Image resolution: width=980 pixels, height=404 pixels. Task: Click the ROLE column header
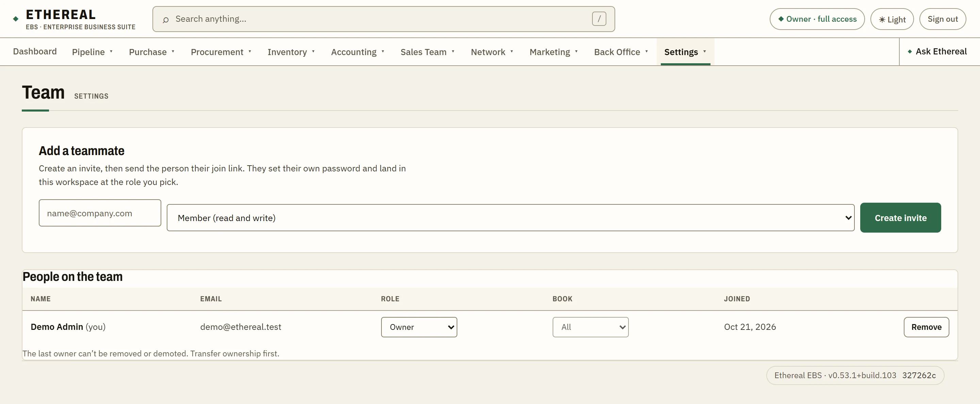point(390,299)
